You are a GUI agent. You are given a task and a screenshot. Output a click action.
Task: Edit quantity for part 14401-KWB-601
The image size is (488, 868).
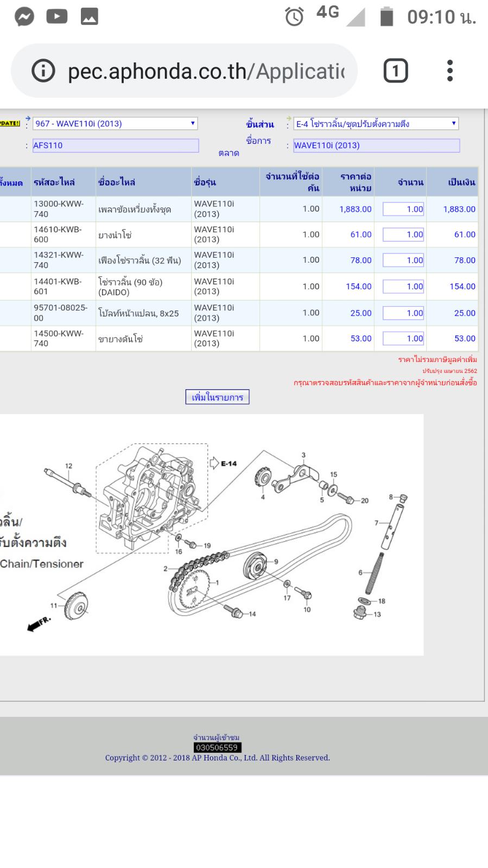pyautogui.click(x=403, y=286)
